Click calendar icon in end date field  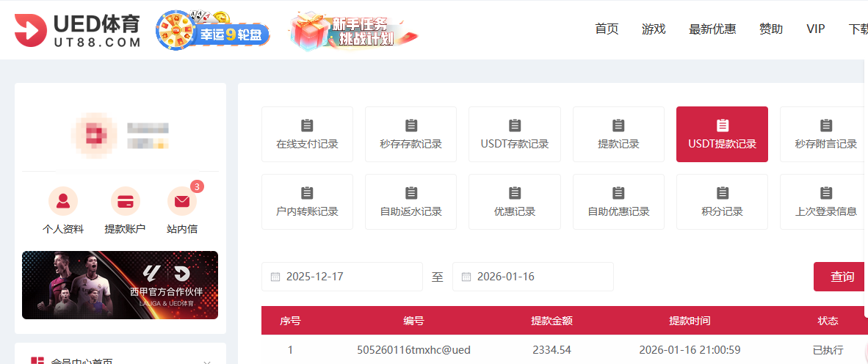click(x=466, y=277)
